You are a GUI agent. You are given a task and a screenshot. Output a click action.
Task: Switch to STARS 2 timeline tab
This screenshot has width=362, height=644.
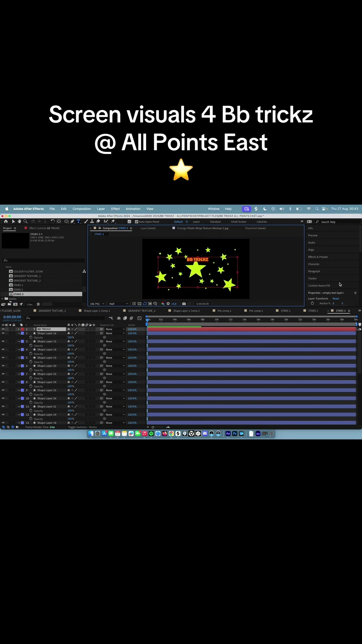[x=313, y=311]
